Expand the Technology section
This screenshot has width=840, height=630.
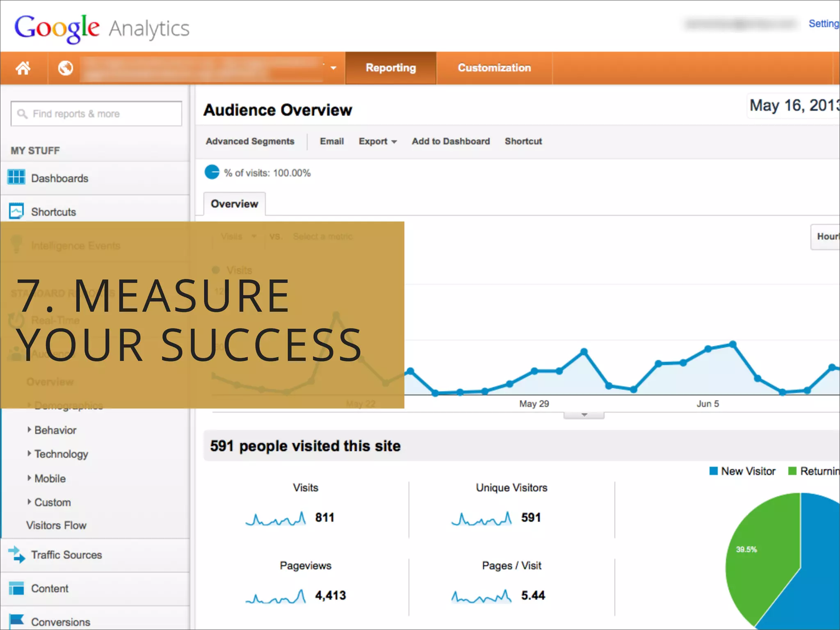click(61, 454)
